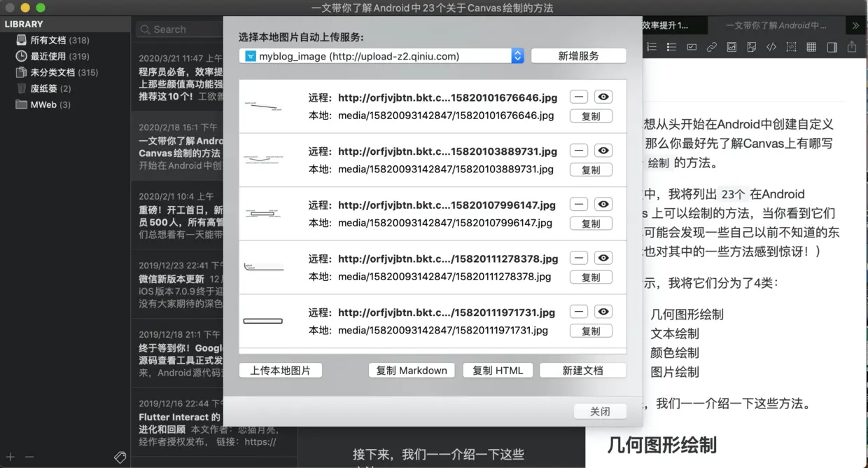The height and width of the screenshot is (468, 868).
Task: Click 复制 for image 15820101676646.jpg
Action: coord(591,116)
